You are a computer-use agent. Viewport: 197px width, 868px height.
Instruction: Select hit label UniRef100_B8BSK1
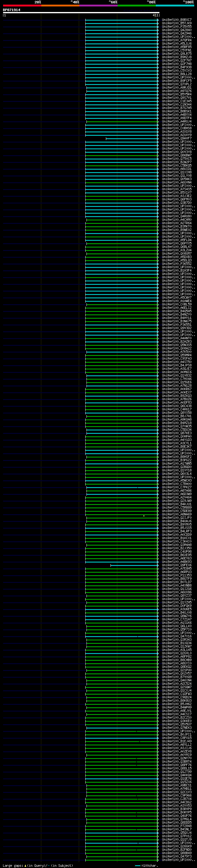(177, 111)
